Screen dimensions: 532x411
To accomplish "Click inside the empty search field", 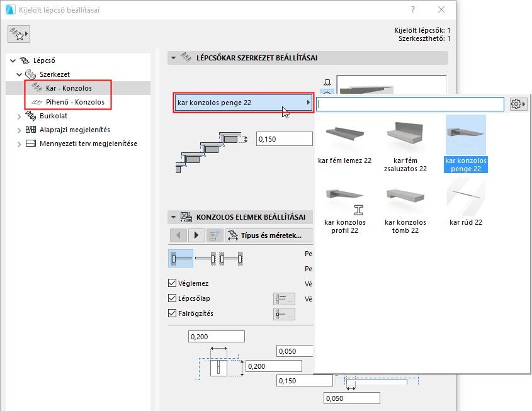I will coord(409,103).
